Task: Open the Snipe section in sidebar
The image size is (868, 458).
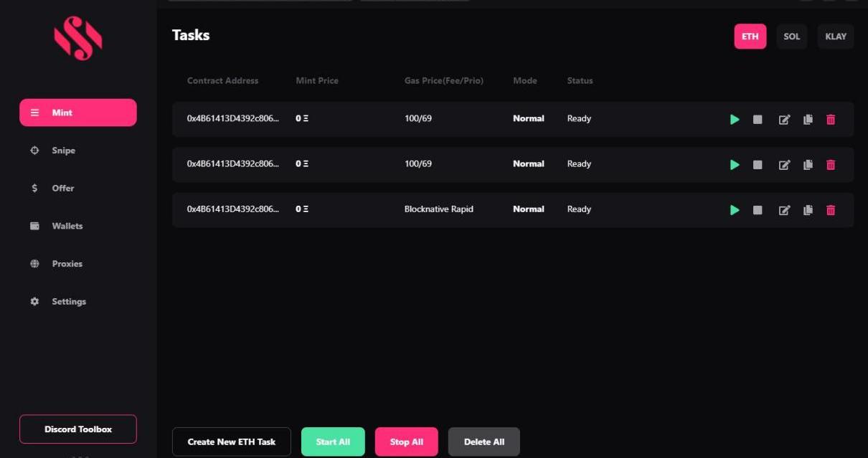Action: (63, 151)
